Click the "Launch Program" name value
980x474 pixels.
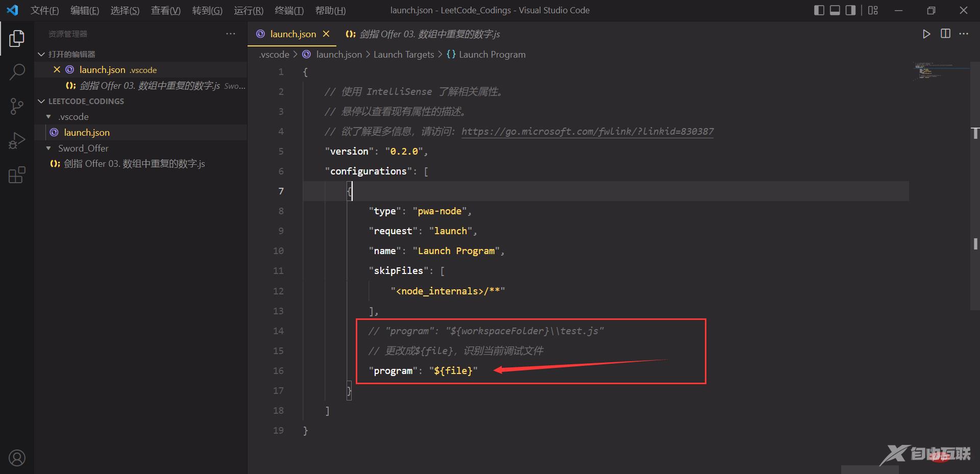(x=456, y=251)
